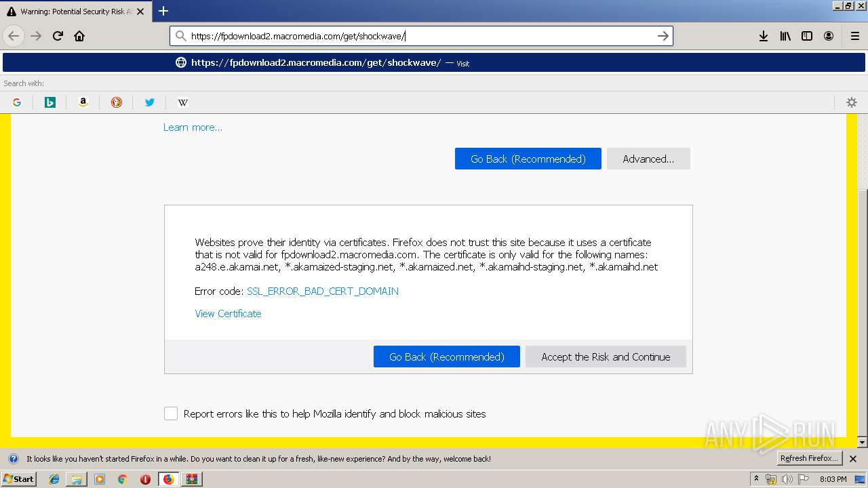Viewport: 868px width, 488px height.
Task: Open the Firefox Account icon
Action: pyautogui.click(x=829, y=36)
